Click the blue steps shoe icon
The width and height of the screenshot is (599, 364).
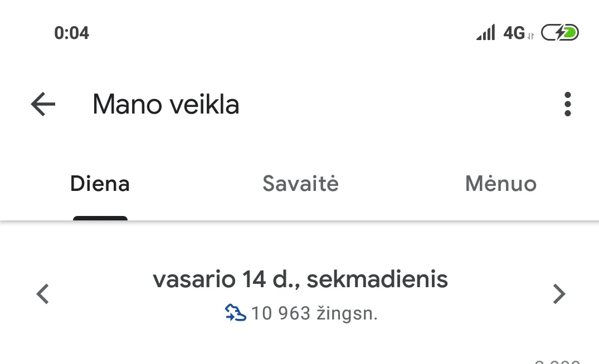235,313
